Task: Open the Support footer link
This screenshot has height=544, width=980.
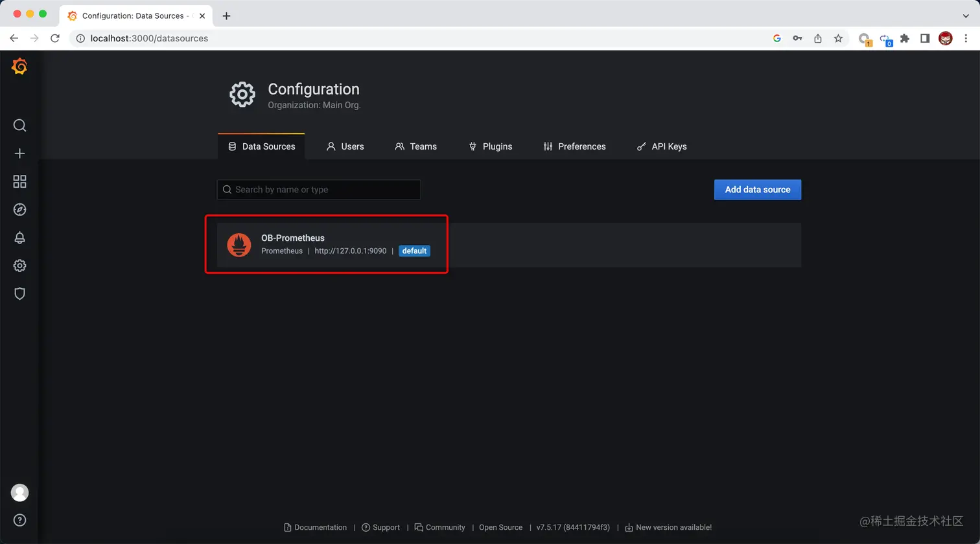Action: click(x=380, y=527)
